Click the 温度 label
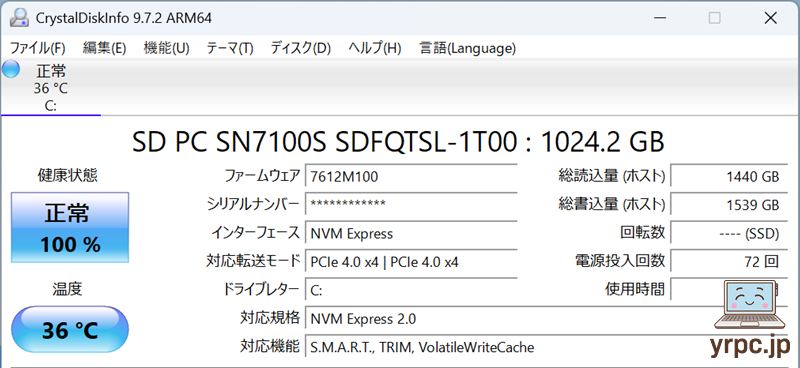The width and height of the screenshot is (800, 368). [x=67, y=289]
